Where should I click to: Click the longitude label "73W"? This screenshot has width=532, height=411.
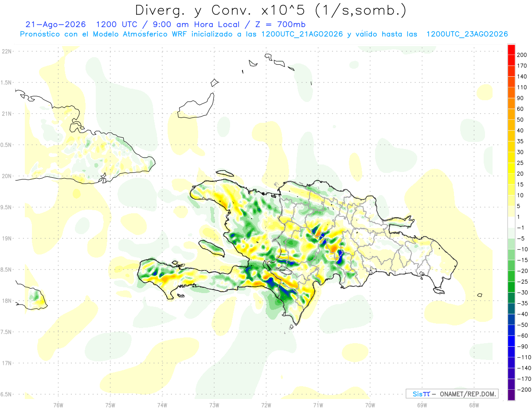click(214, 405)
